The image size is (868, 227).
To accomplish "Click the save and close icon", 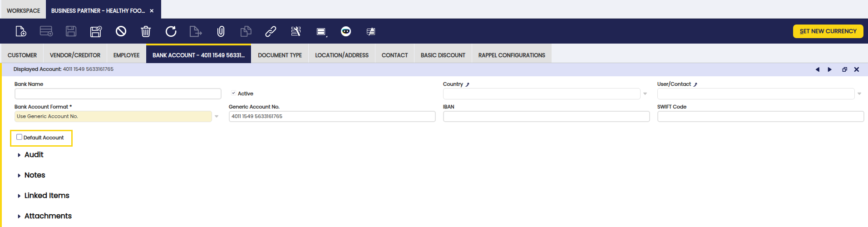I will click(96, 31).
